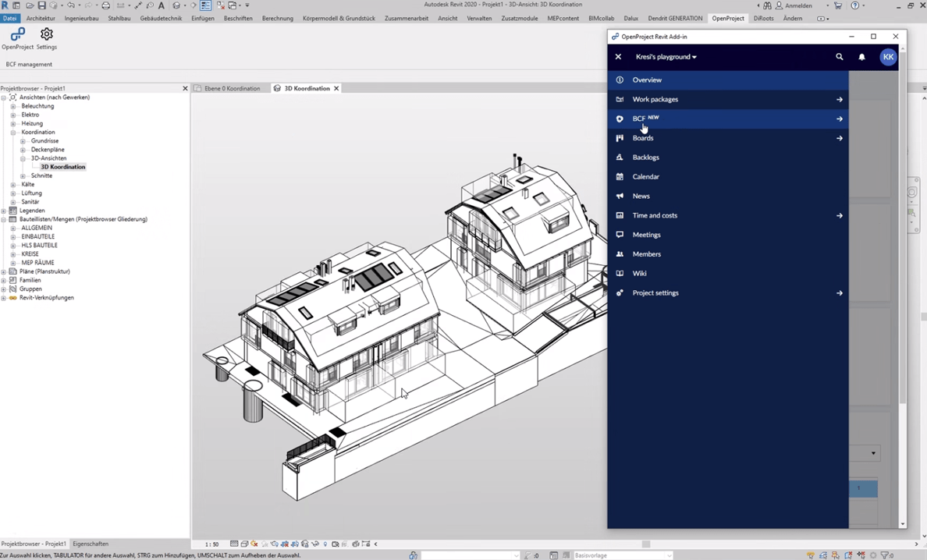Click the OpenProject ribbon icon

tap(17, 36)
